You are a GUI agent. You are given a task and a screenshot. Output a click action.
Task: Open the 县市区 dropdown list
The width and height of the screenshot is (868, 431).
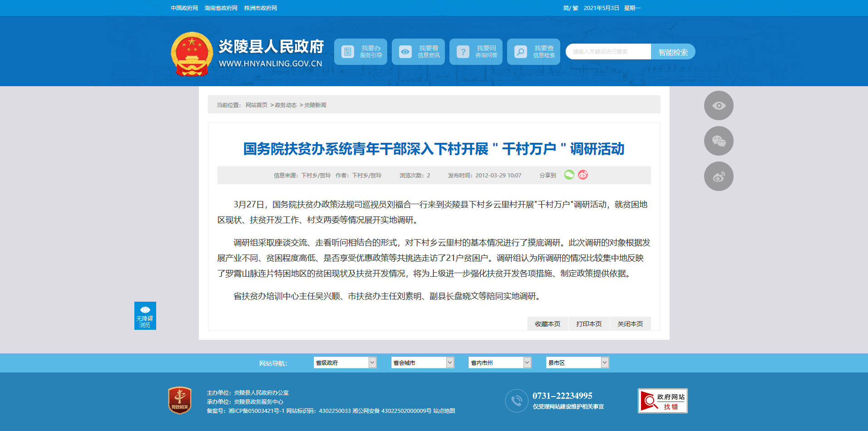[577, 362]
